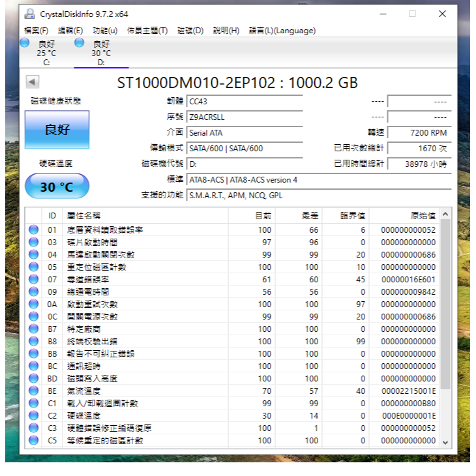Close the CrystalDiskInfo window

coord(442,14)
